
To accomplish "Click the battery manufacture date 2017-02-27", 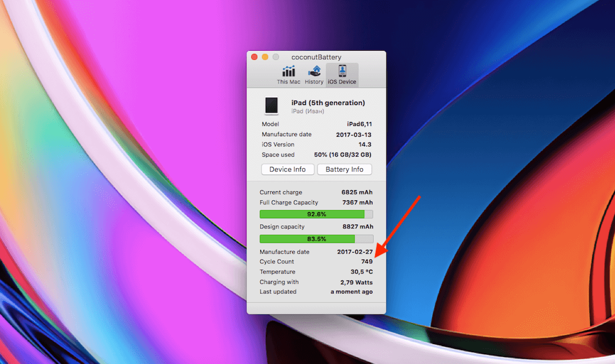I will [x=355, y=251].
